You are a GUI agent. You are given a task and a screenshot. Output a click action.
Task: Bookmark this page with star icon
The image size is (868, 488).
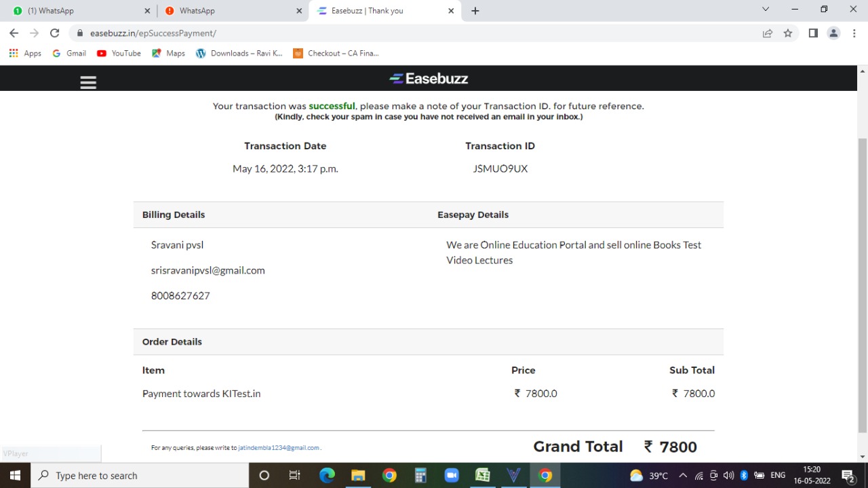click(x=788, y=33)
